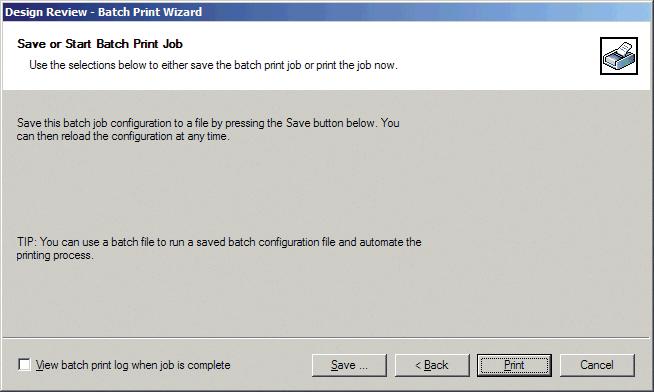
Task: Click the 'Use the selections below' instruction text
Action: point(213,65)
